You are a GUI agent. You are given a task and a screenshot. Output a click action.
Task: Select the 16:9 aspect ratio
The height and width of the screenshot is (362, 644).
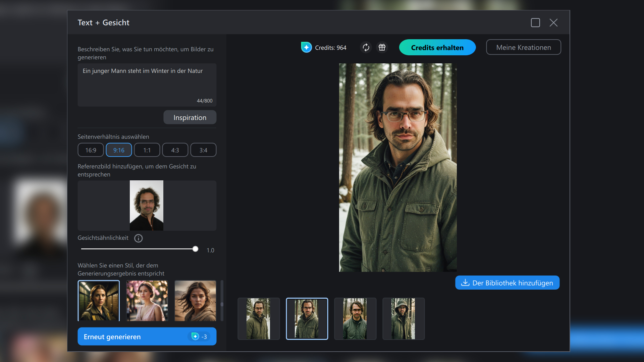pos(91,150)
